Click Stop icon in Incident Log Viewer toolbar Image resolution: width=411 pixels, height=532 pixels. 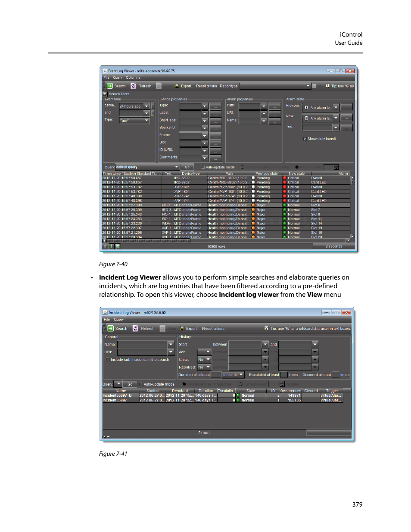click(162, 328)
